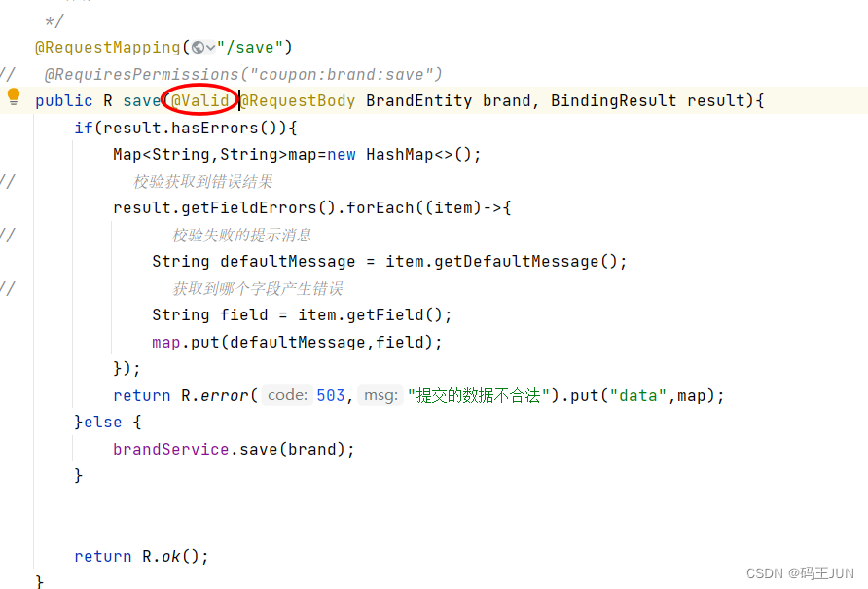Click comment 校验获取到错误结果

(x=203, y=182)
